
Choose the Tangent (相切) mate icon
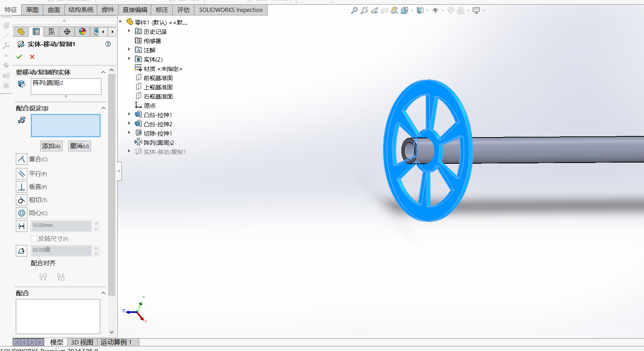[x=22, y=200]
